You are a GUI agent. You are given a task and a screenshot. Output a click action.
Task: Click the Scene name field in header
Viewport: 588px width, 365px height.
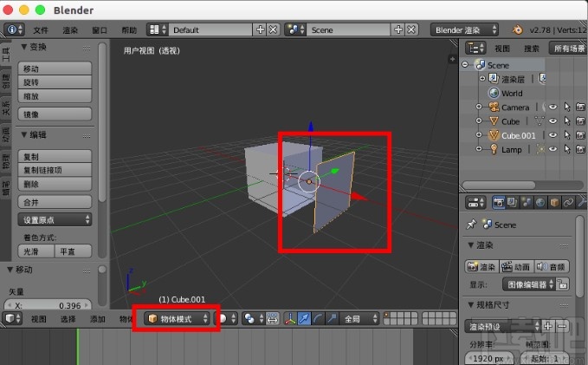348,29
